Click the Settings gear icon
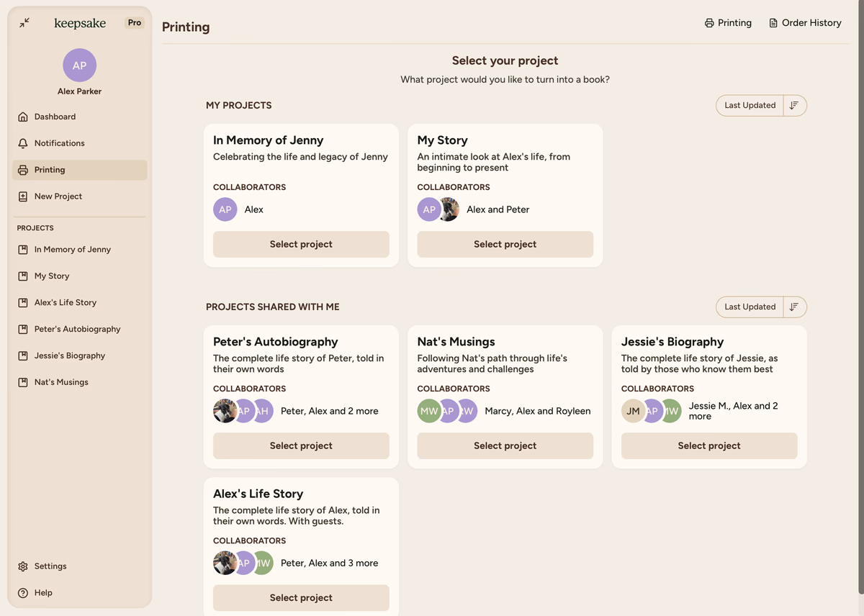 (x=23, y=566)
